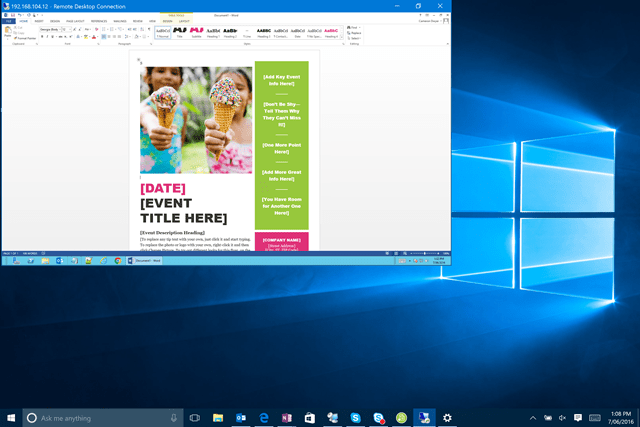Screen dimensions: 640x427
Task: Click Replace in the Editing group
Action: [x=355, y=34]
